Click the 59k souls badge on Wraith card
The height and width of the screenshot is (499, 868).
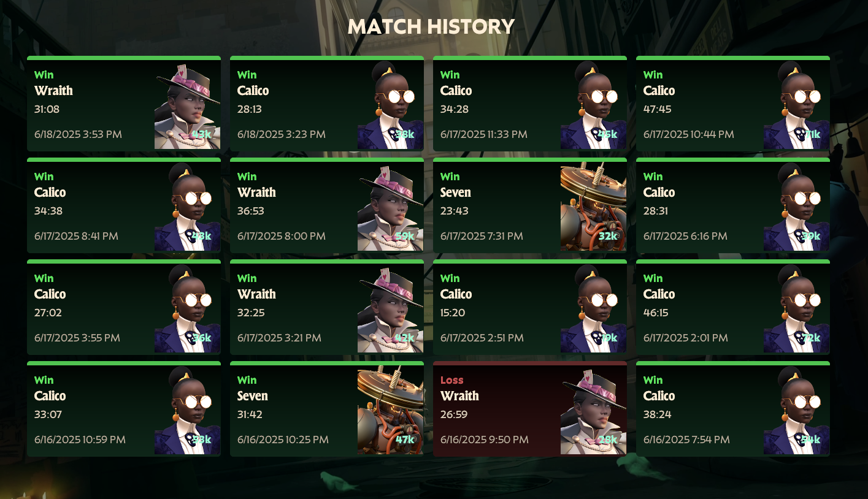tap(405, 236)
